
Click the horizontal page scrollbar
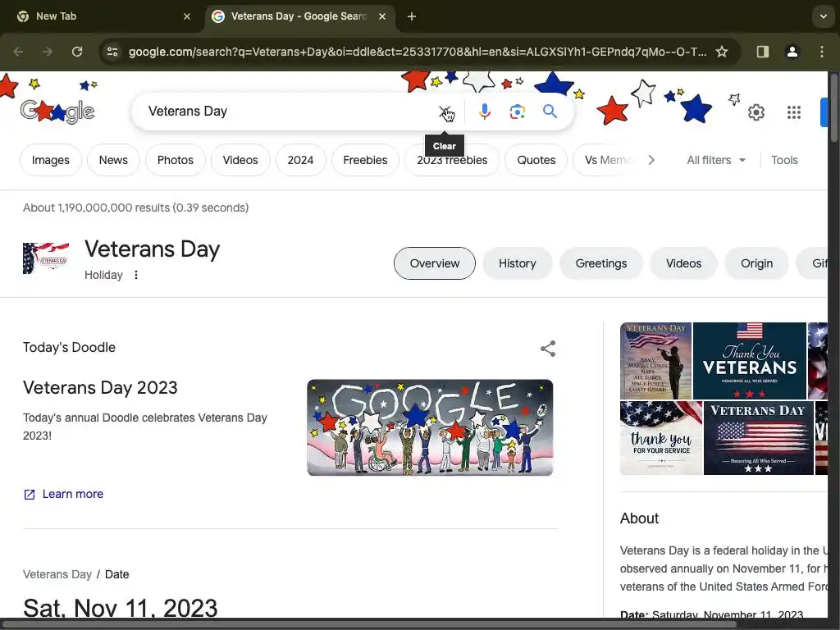click(x=370, y=624)
